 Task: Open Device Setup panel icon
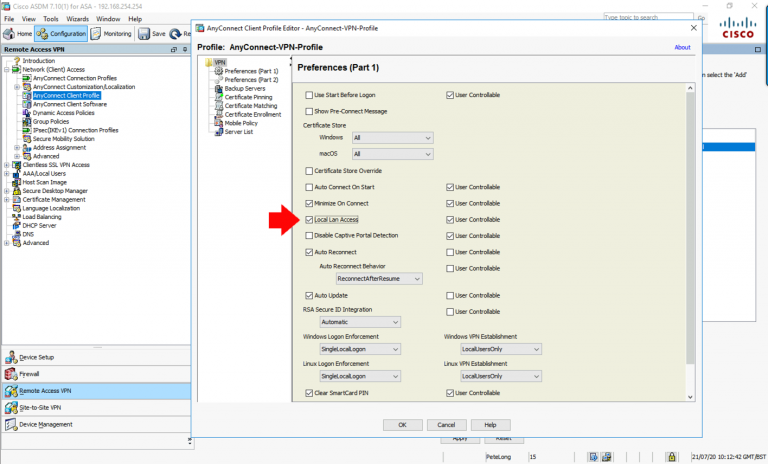(x=11, y=357)
